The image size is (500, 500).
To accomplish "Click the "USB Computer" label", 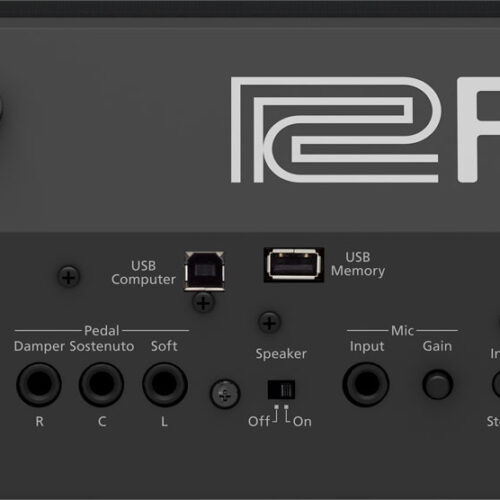I will pos(143,273).
